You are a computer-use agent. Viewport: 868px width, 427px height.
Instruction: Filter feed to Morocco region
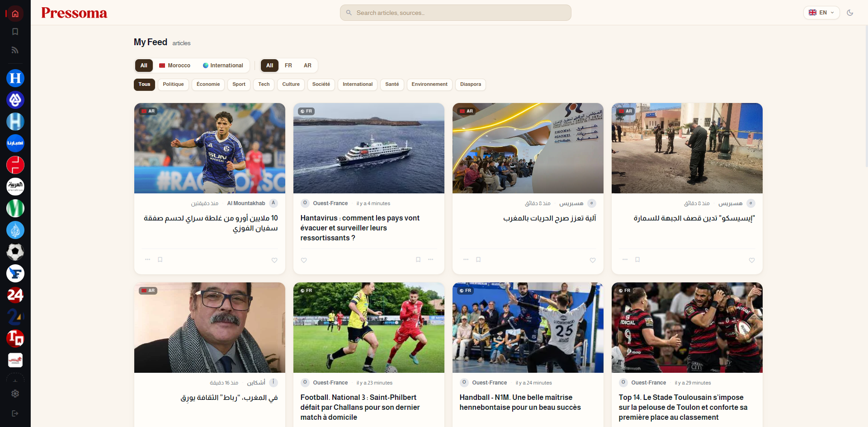tap(175, 66)
